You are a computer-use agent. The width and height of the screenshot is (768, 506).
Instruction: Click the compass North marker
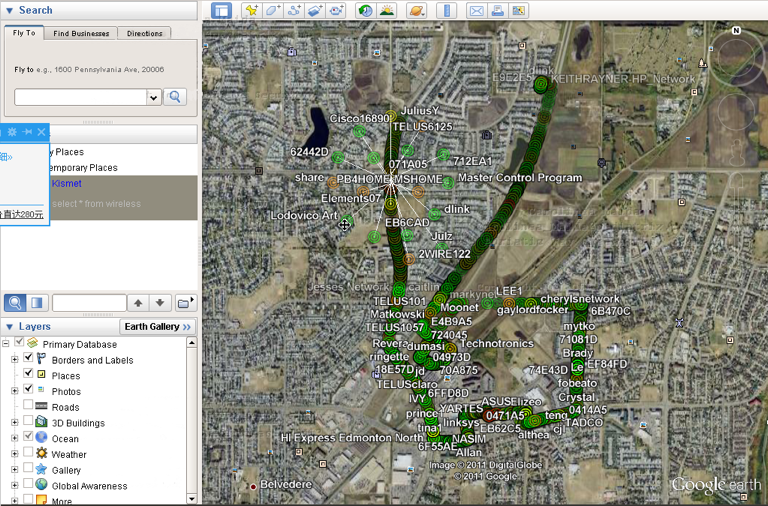[736, 30]
